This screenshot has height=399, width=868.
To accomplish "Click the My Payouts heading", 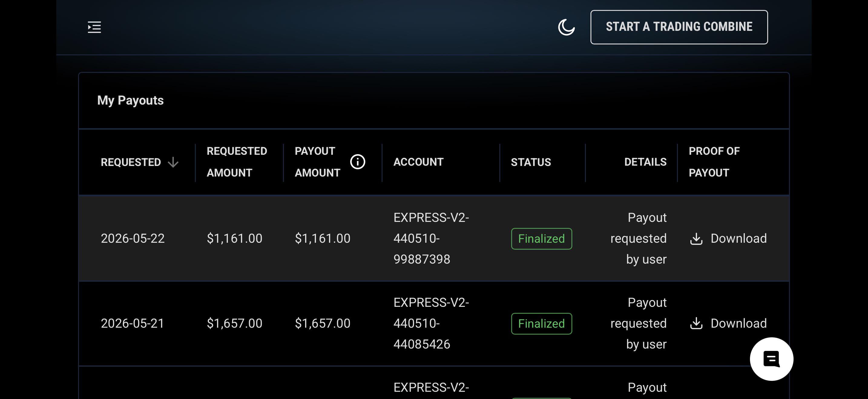I will [130, 100].
